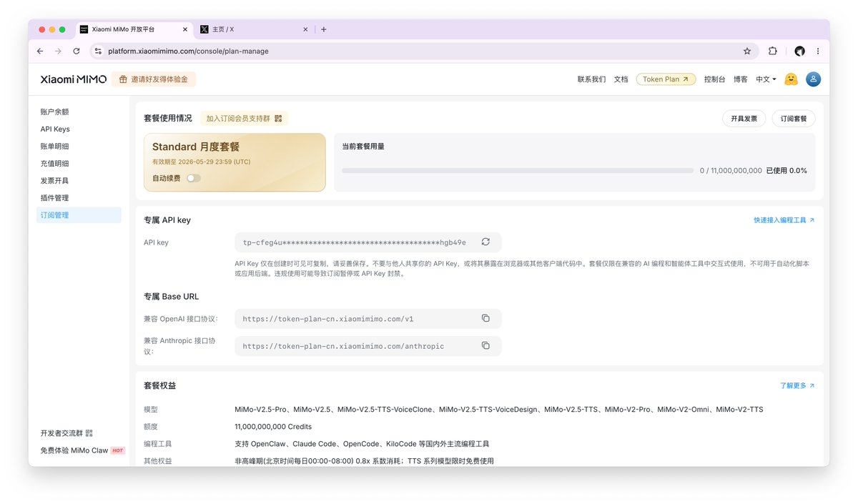Click the 已使用 0.0% text
This screenshot has width=858, height=504.
tap(786, 171)
